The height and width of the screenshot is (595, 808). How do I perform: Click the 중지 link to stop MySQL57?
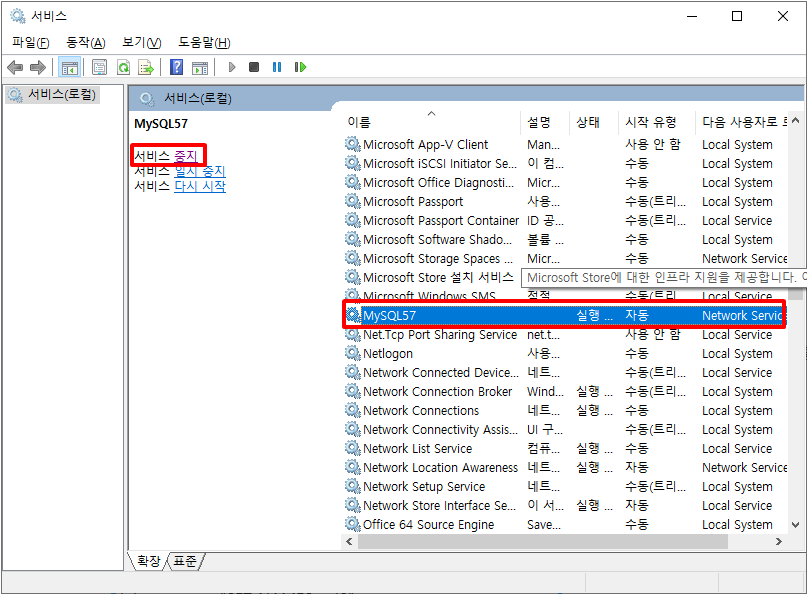tap(186, 156)
